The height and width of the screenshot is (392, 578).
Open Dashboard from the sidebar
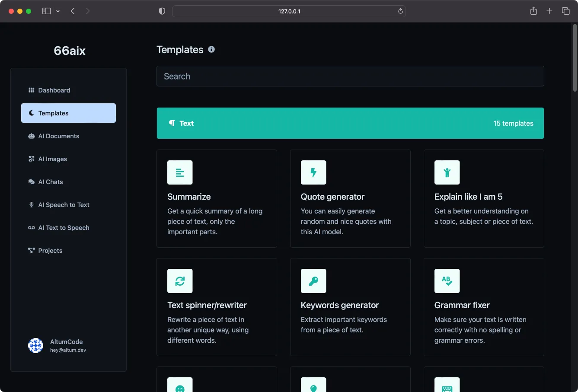click(x=54, y=90)
